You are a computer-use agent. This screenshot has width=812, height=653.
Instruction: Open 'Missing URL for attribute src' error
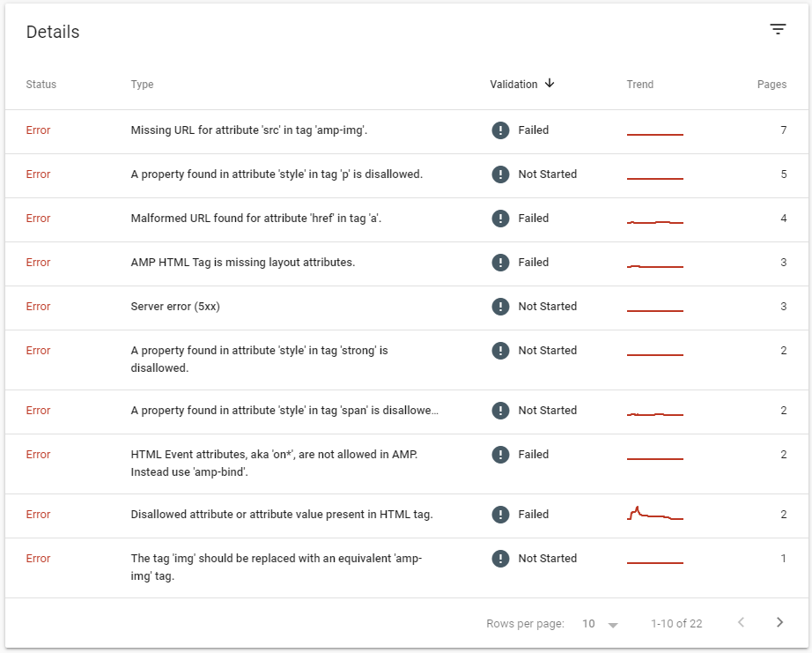pyautogui.click(x=249, y=130)
